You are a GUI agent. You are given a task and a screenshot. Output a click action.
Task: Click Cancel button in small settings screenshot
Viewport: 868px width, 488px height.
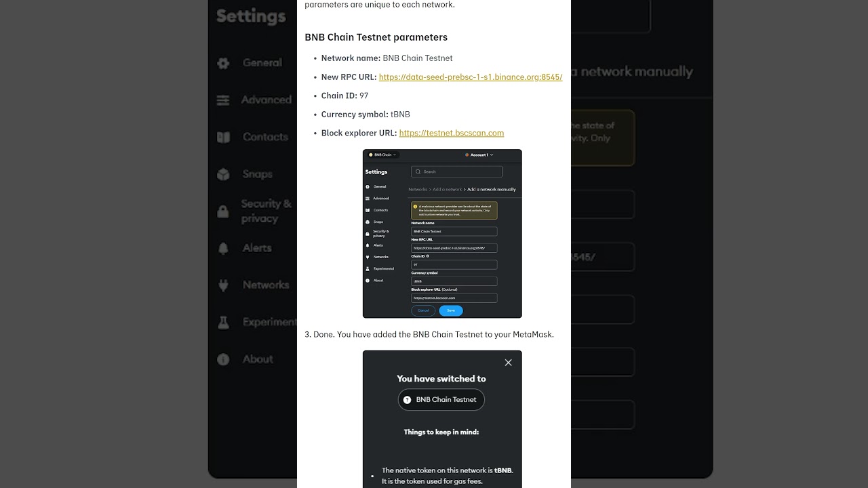pos(423,310)
